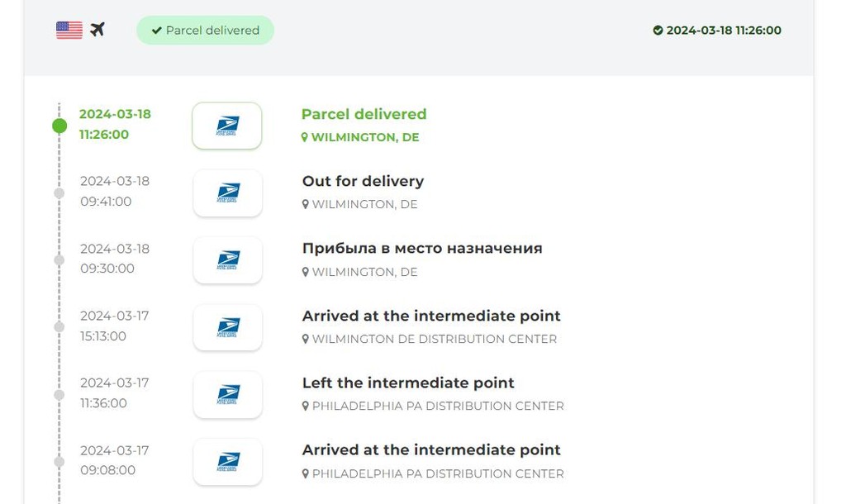Click the USPS logo beside Parcel delivered
Screen dimensions: 846x504
pyautogui.click(x=227, y=126)
